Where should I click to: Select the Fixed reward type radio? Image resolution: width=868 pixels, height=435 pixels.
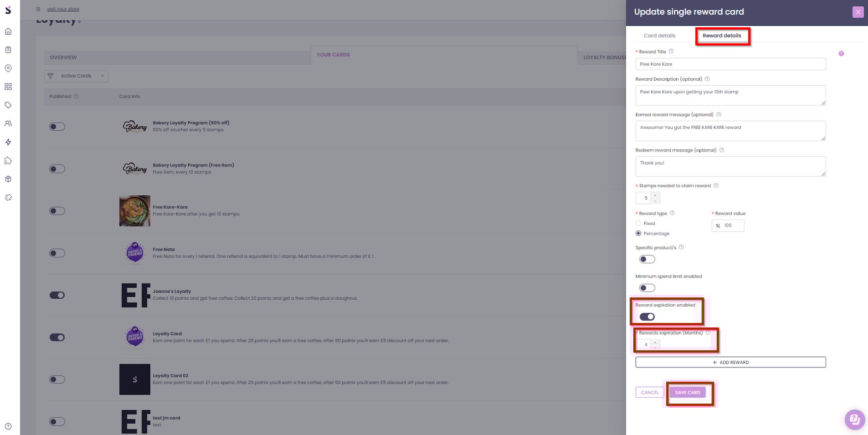click(x=638, y=224)
